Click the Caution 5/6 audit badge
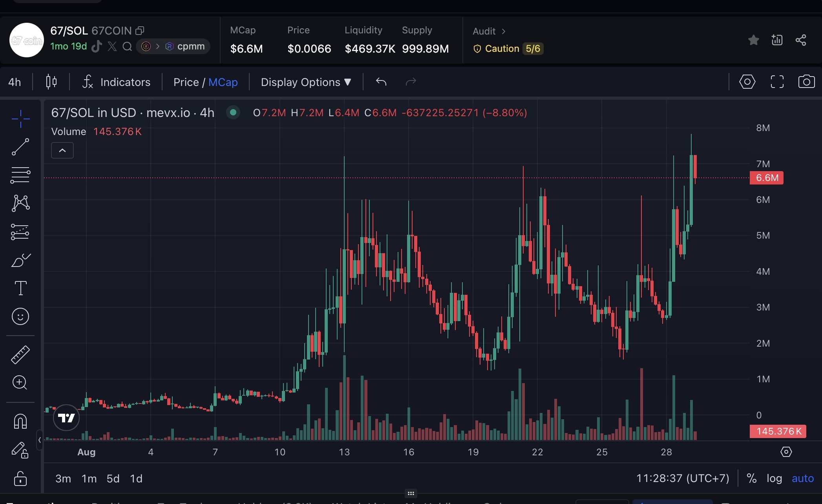This screenshot has height=504, width=822. coord(508,49)
